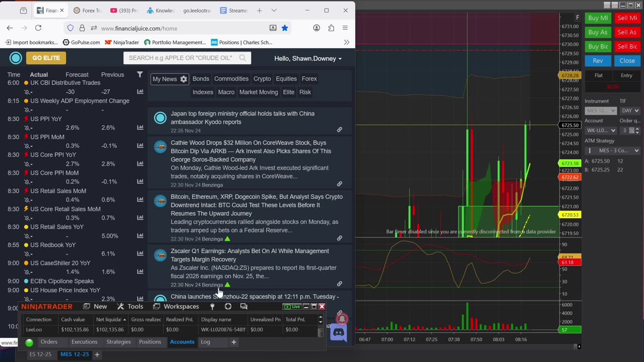Toggle alert bell for US Redbook YoY
The width and height of the screenshot is (644, 362).
(x=27, y=254)
